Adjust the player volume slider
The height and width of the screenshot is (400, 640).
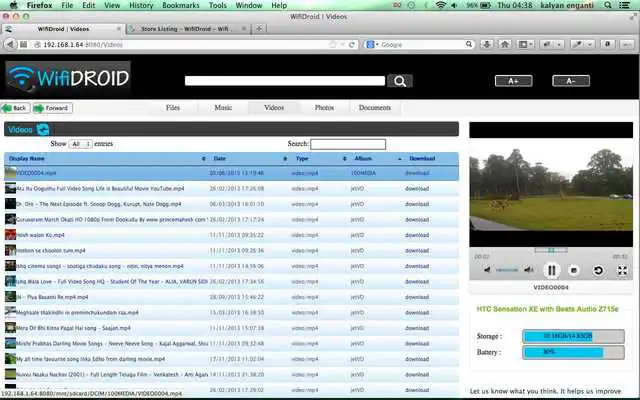point(507,270)
